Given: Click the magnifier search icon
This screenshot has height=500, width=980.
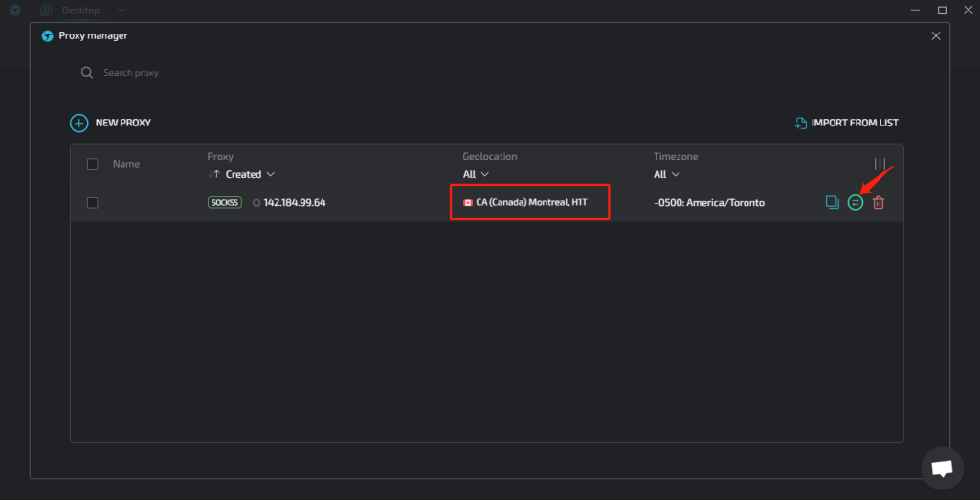Looking at the screenshot, I should pos(87,73).
